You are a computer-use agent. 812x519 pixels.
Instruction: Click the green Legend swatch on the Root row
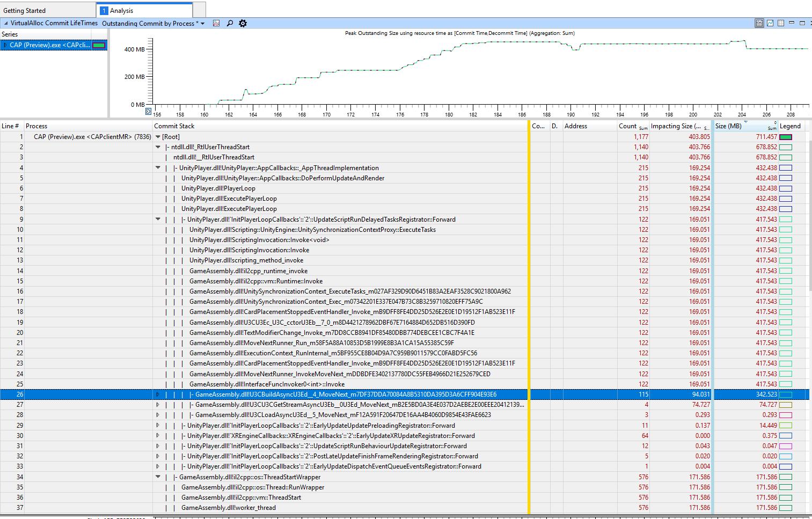(x=786, y=136)
